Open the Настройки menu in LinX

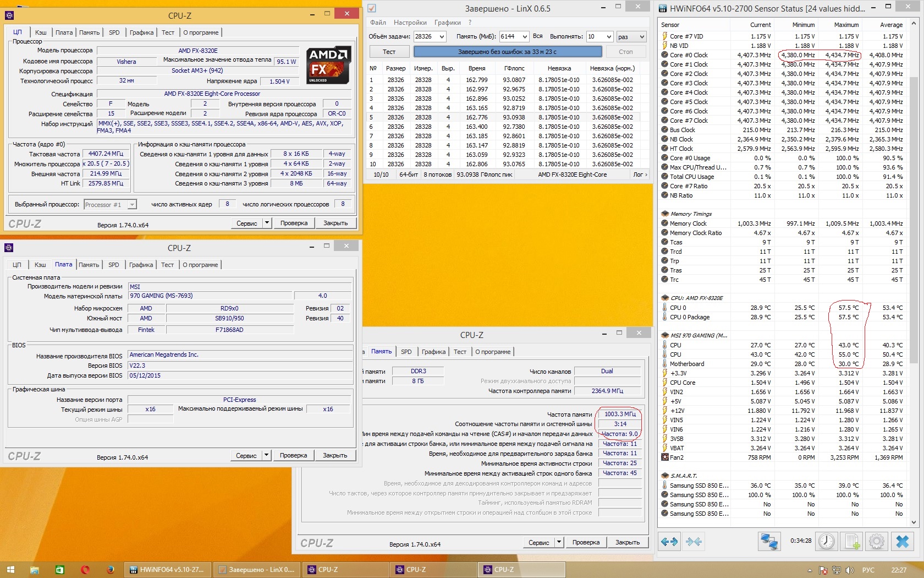click(x=410, y=23)
